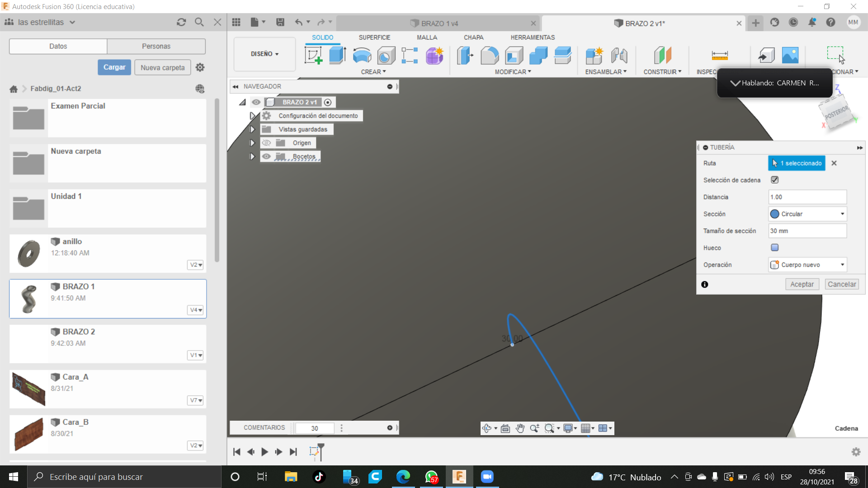This screenshot has width=868, height=488.
Task: Search in the data panel
Action: click(x=199, y=22)
